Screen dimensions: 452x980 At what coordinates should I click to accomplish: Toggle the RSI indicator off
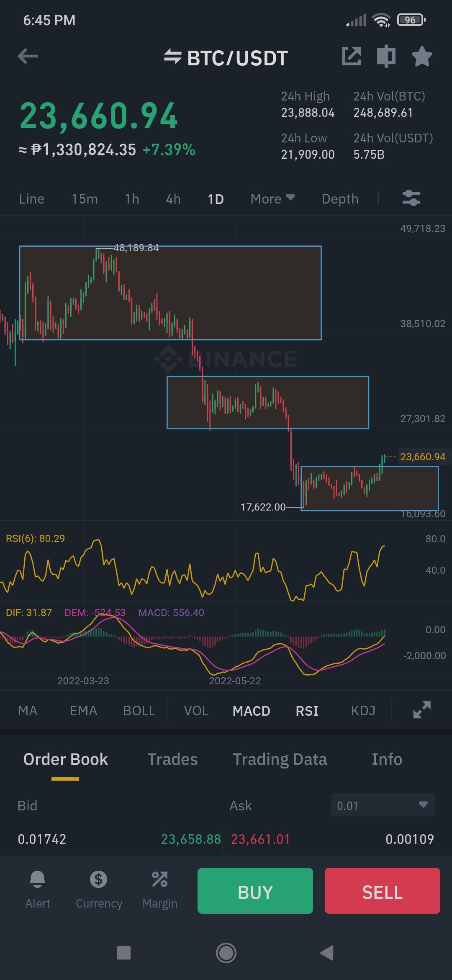coord(307,711)
